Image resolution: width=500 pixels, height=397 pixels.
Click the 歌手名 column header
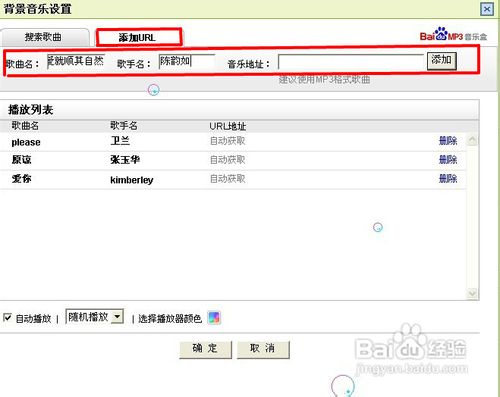click(x=124, y=126)
